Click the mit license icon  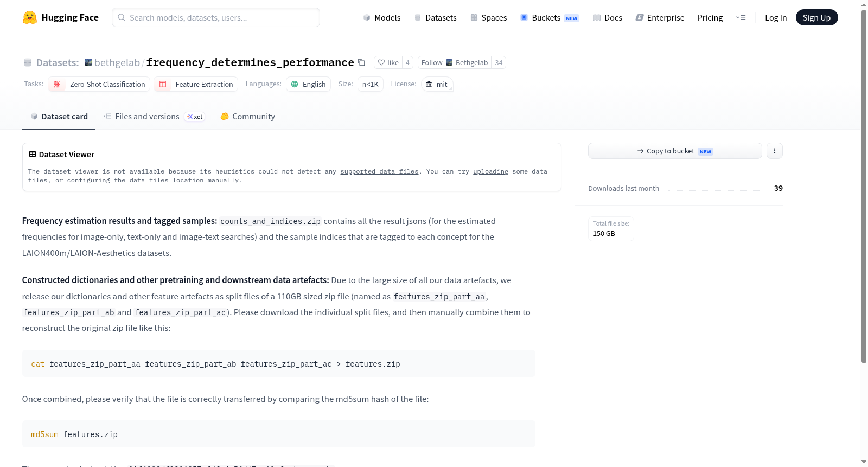point(429,84)
